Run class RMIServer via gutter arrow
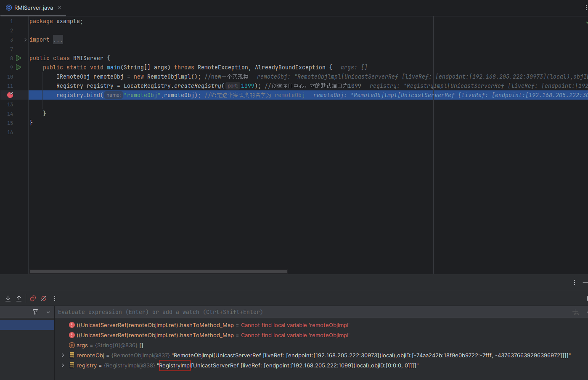This screenshot has width=588, height=380. (x=19, y=58)
